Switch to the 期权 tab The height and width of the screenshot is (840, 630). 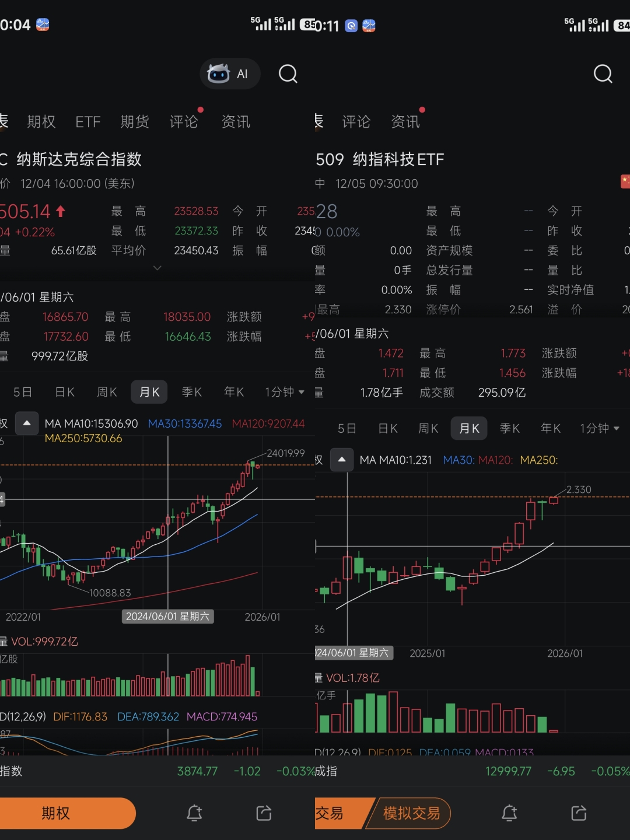click(x=41, y=121)
